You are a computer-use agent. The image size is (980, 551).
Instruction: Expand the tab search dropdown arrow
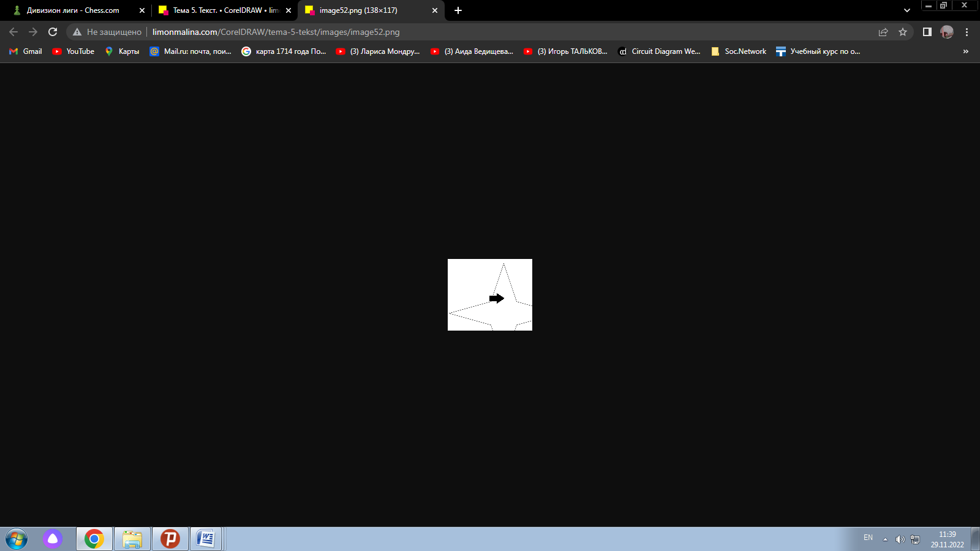907,10
